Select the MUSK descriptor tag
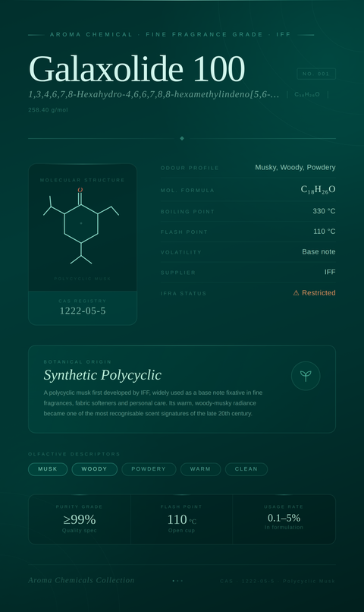Screen dimensions: 364x612 [x=48, y=469]
